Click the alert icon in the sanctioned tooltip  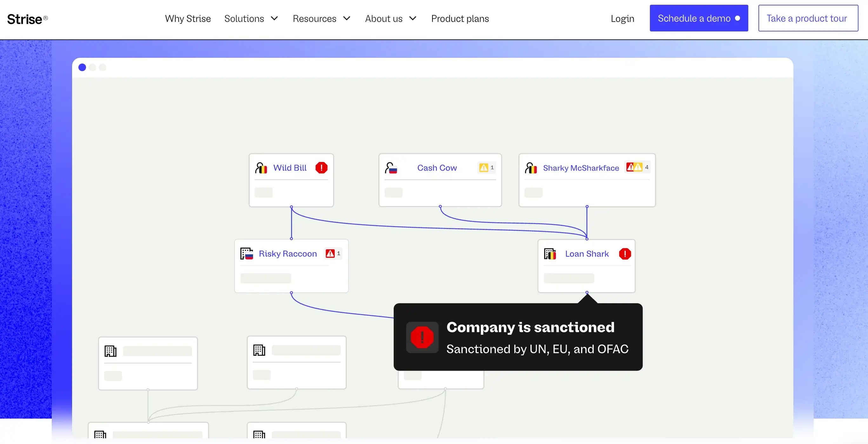pyautogui.click(x=422, y=337)
